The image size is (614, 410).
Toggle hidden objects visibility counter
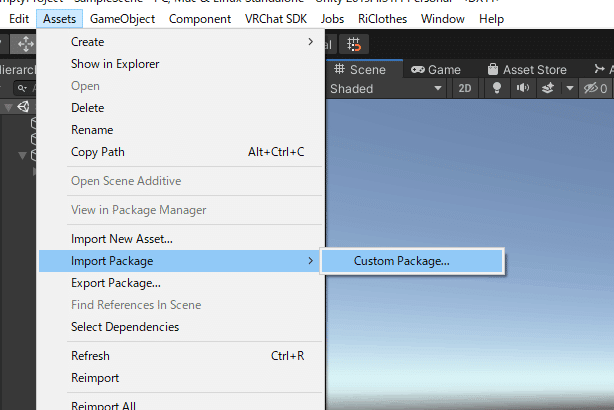click(x=596, y=89)
